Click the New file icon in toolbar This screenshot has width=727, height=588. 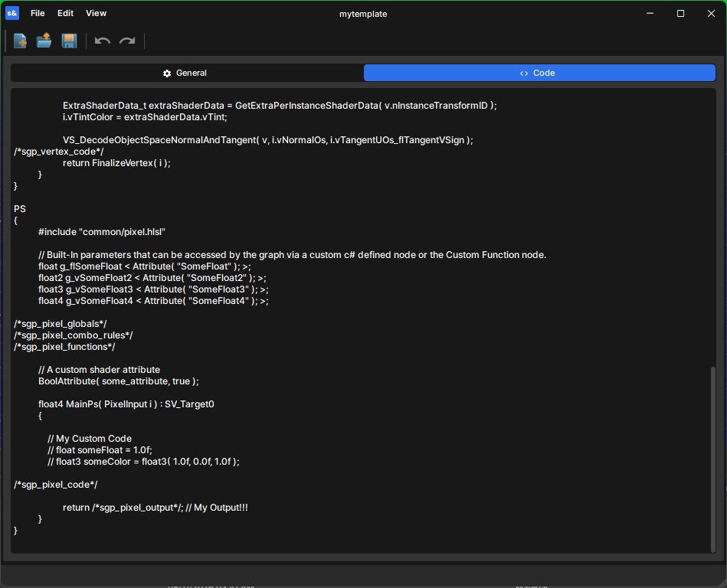tap(20, 41)
